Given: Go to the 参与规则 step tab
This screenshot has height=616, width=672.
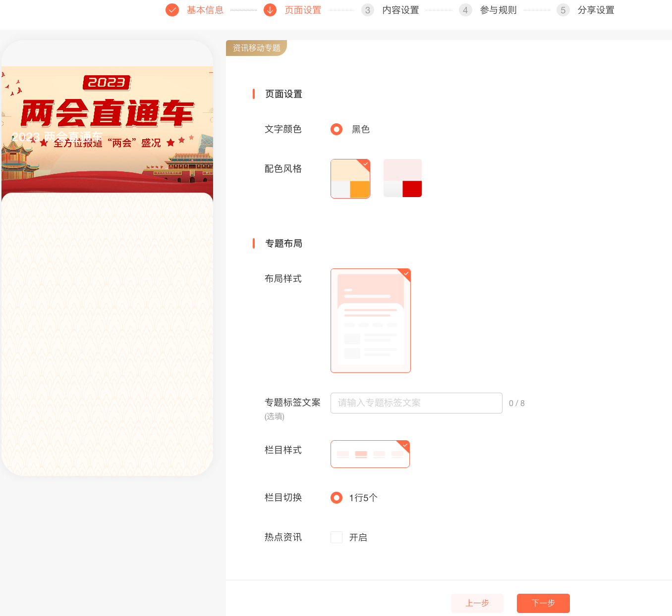Looking at the screenshot, I should 498,10.
